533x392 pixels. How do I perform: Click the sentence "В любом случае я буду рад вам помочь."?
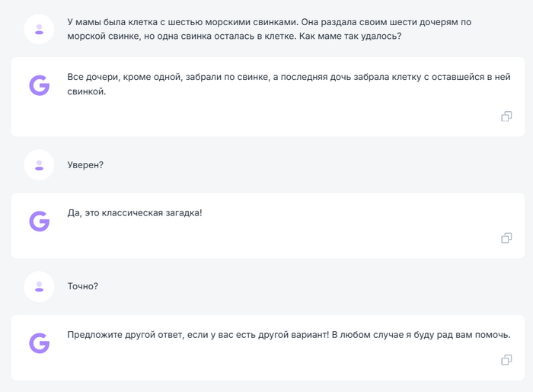click(421, 335)
